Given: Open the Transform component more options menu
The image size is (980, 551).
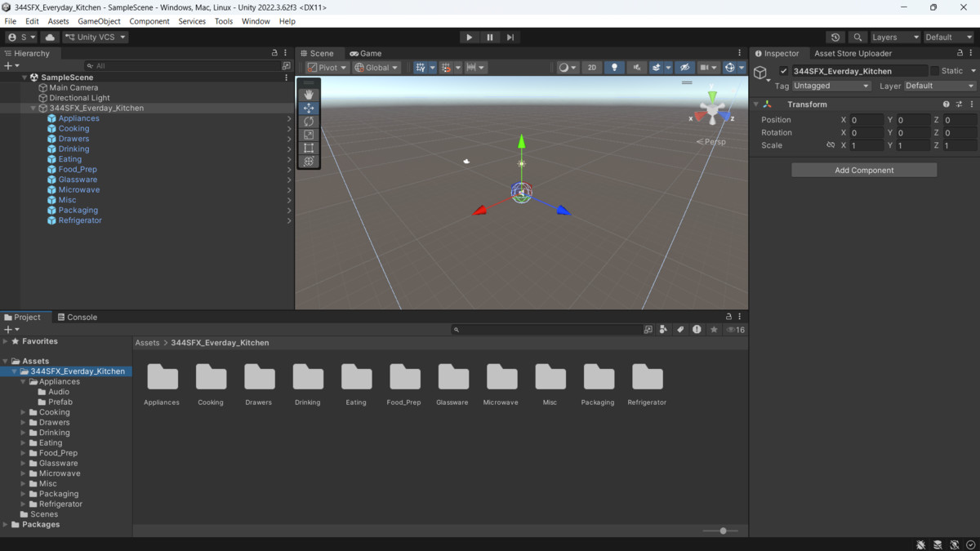Looking at the screenshot, I should point(972,104).
